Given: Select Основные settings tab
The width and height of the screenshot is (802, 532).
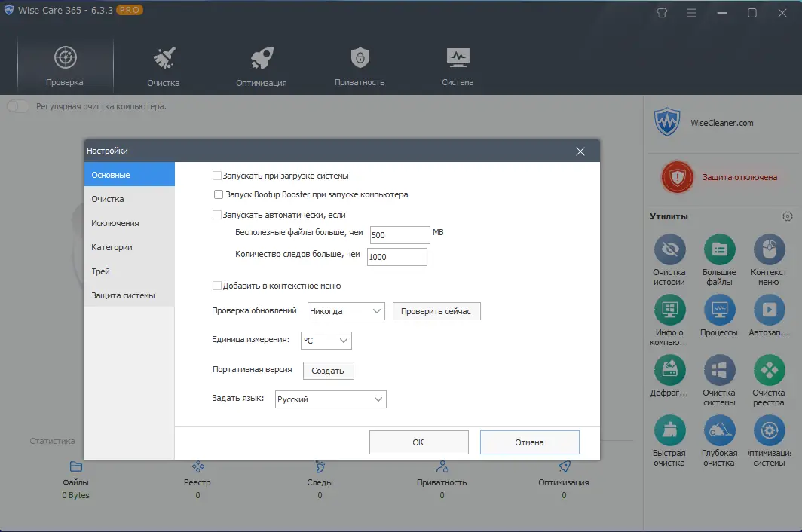Looking at the screenshot, I should [x=130, y=174].
